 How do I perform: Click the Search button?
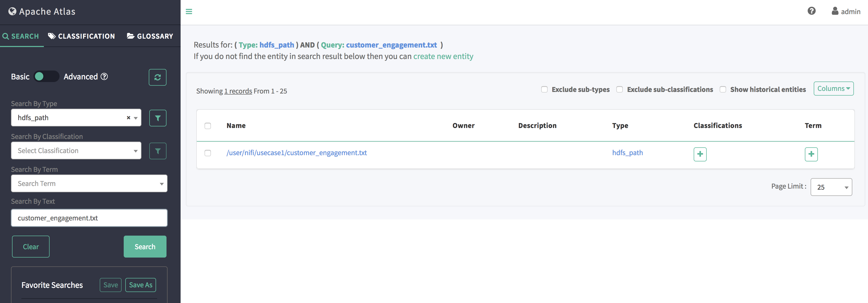tap(145, 246)
